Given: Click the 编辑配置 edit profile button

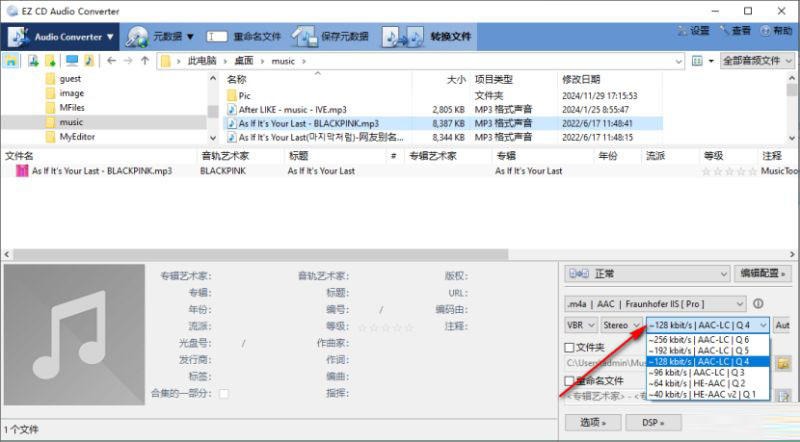Looking at the screenshot, I should pos(762,274).
